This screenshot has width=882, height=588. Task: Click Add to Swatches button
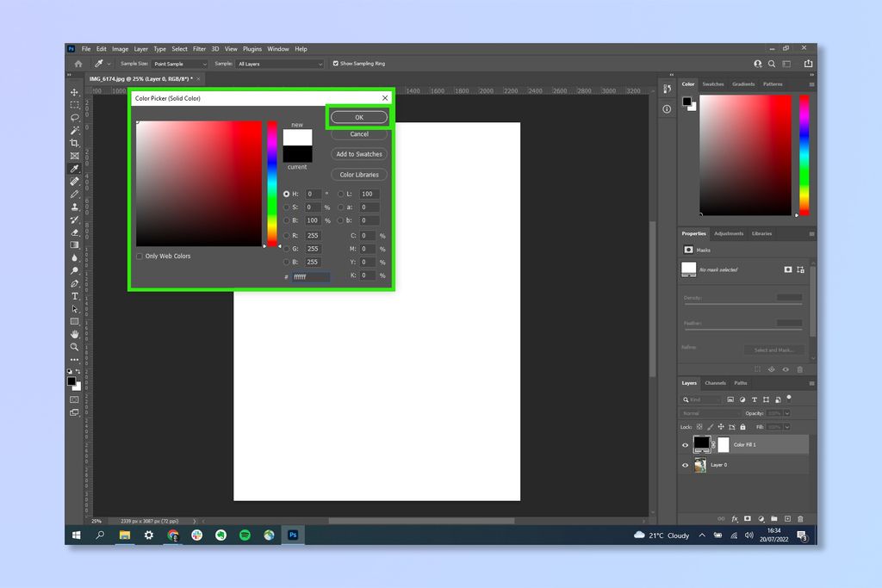tap(358, 154)
